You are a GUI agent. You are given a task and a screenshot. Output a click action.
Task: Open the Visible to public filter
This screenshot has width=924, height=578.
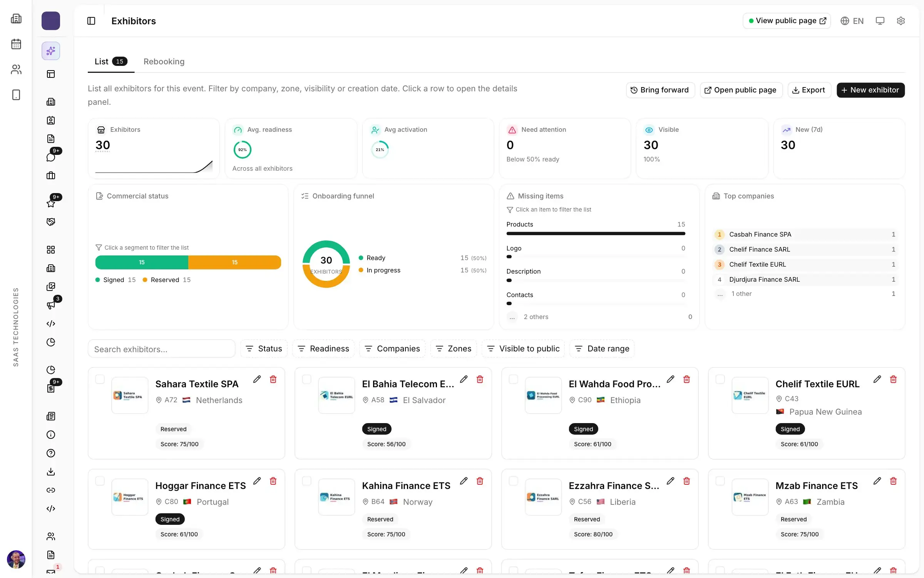click(x=523, y=349)
